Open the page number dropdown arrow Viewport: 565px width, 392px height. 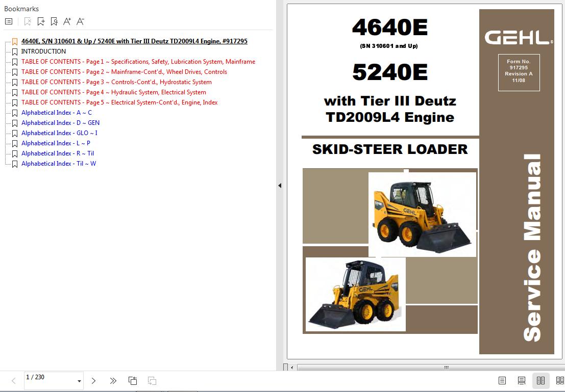79,381
